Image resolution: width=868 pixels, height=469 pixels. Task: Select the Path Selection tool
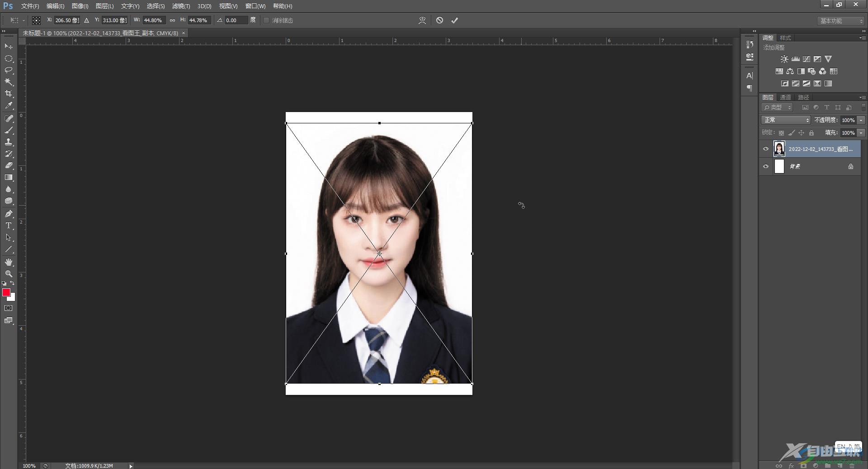[x=9, y=237]
